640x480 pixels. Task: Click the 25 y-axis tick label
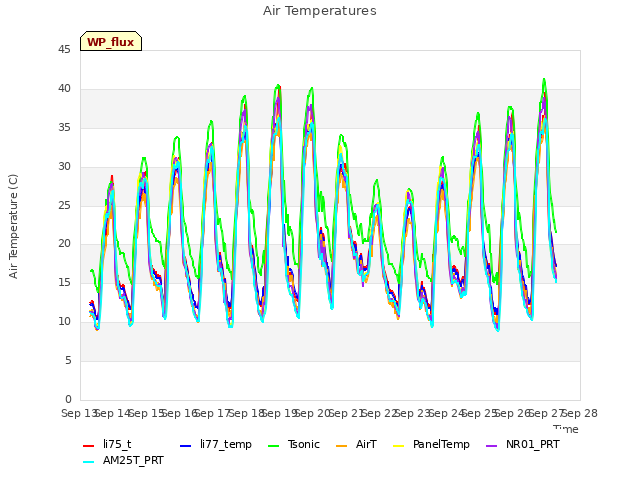point(64,205)
